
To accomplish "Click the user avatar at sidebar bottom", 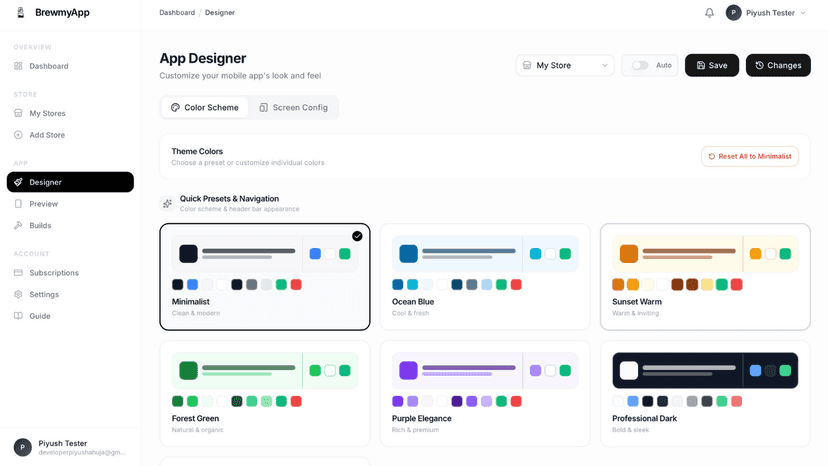I will coord(23,447).
